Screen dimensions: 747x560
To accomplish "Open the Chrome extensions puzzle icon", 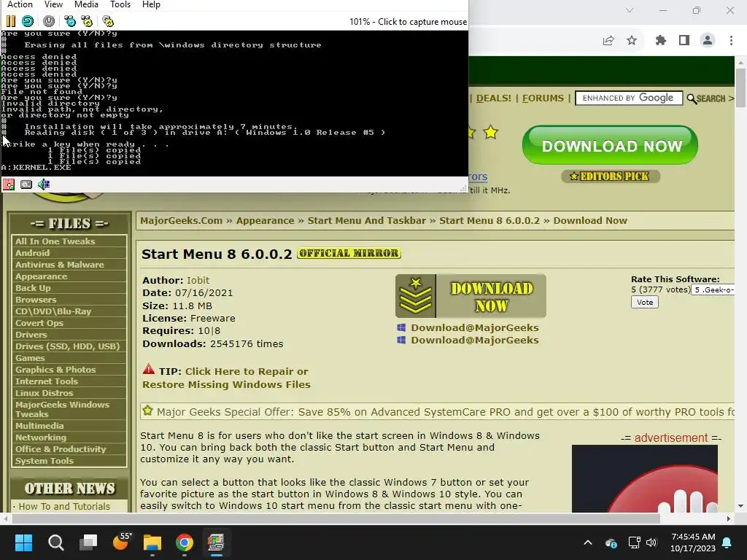I will point(660,41).
